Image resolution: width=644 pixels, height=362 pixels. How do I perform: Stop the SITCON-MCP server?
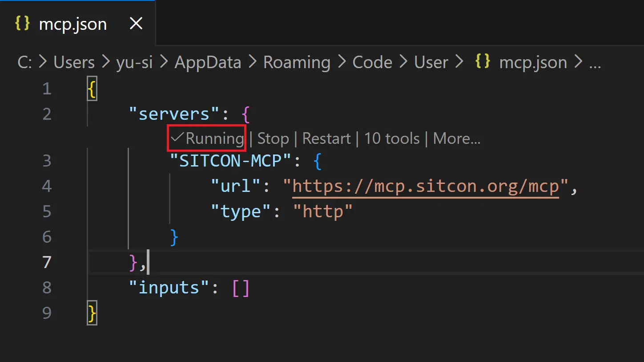[x=273, y=138]
